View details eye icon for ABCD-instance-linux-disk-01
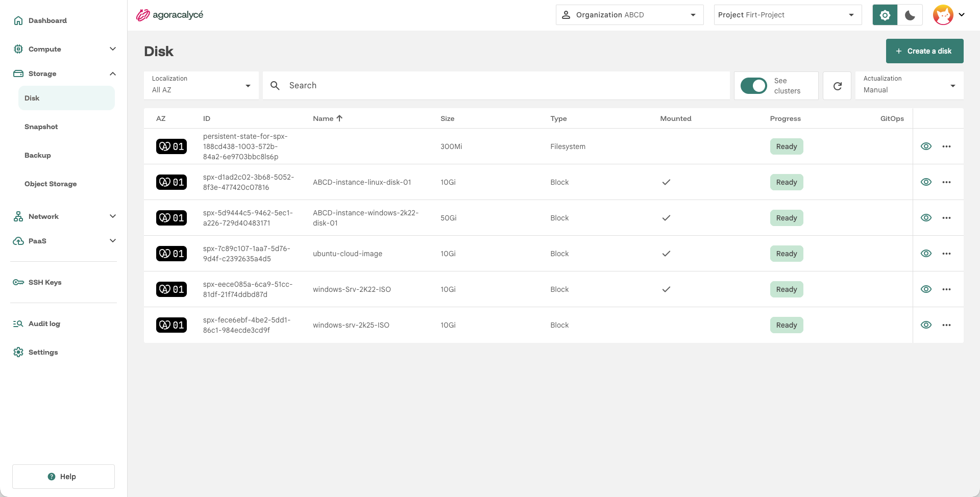Viewport: 980px width, 497px height. [x=926, y=182]
